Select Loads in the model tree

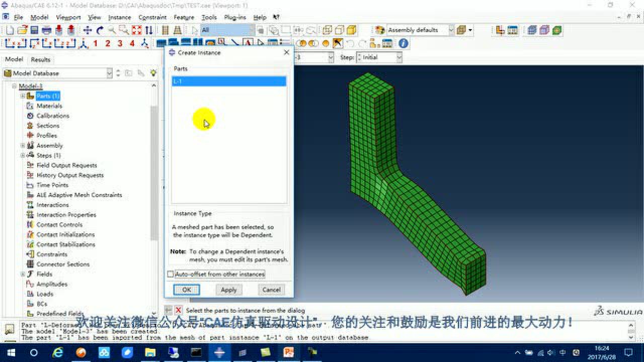tap(45, 294)
